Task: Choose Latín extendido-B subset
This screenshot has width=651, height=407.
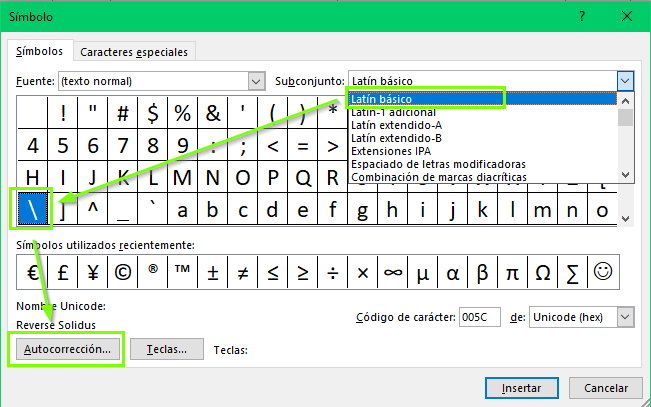Action: coord(482,138)
